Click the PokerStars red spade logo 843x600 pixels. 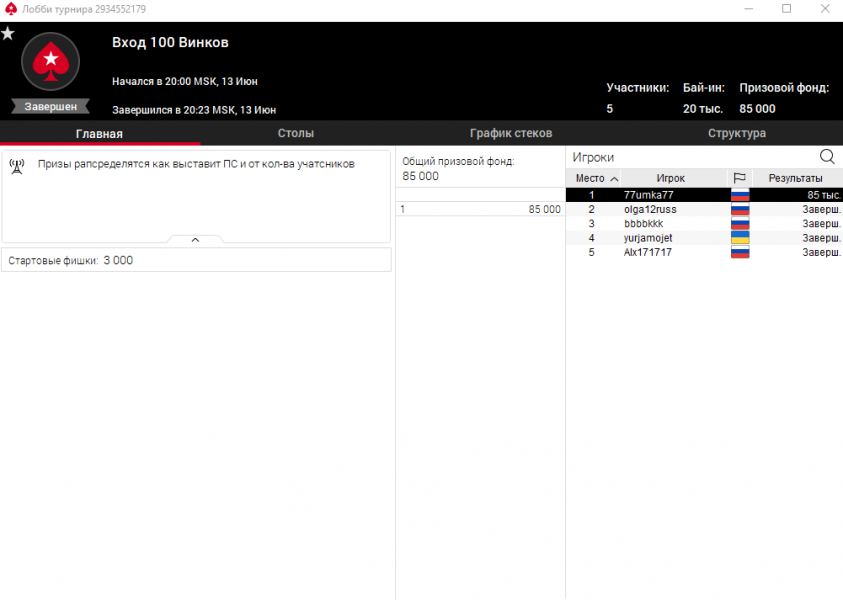click(x=50, y=64)
